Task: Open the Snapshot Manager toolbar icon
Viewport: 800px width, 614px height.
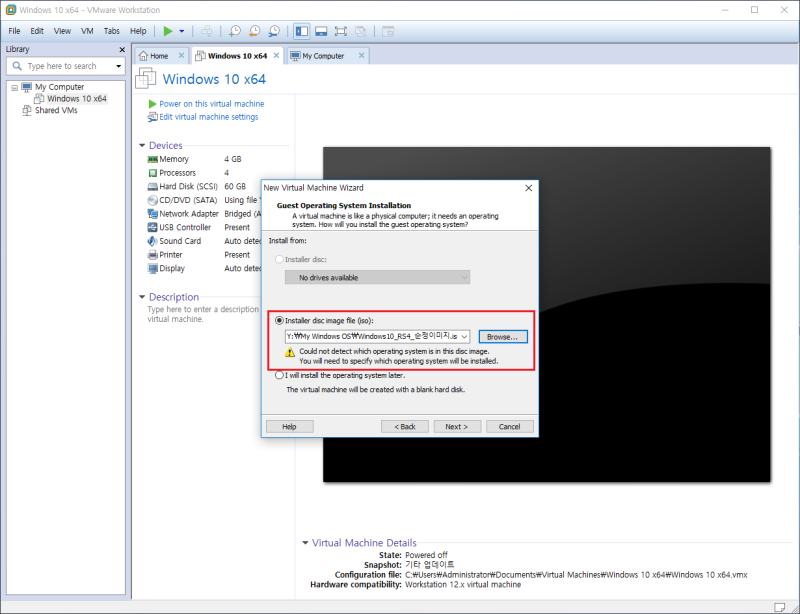Action: click(274, 31)
